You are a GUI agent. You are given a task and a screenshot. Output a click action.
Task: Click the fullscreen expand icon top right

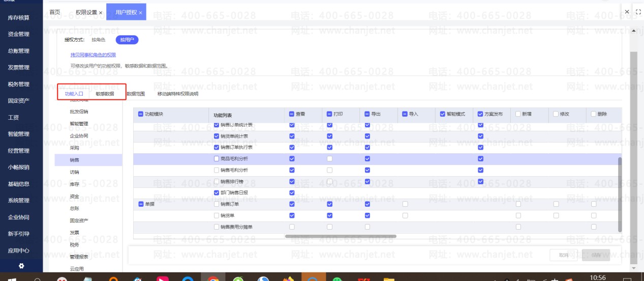pyautogui.click(x=638, y=11)
